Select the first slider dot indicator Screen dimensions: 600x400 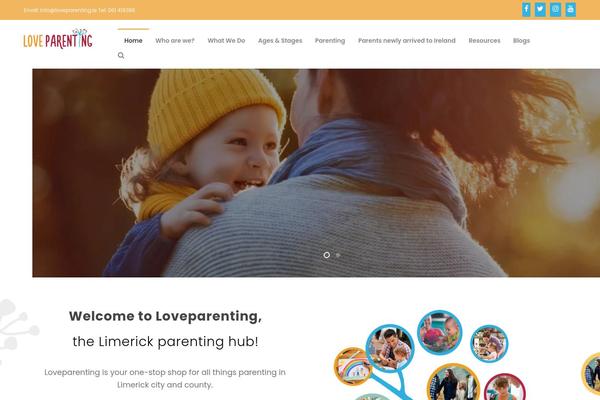pyautogui.click(x=326, y=255)
